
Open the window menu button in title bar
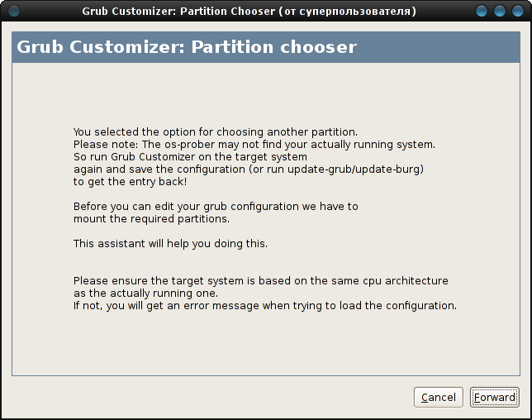point(14,11)
